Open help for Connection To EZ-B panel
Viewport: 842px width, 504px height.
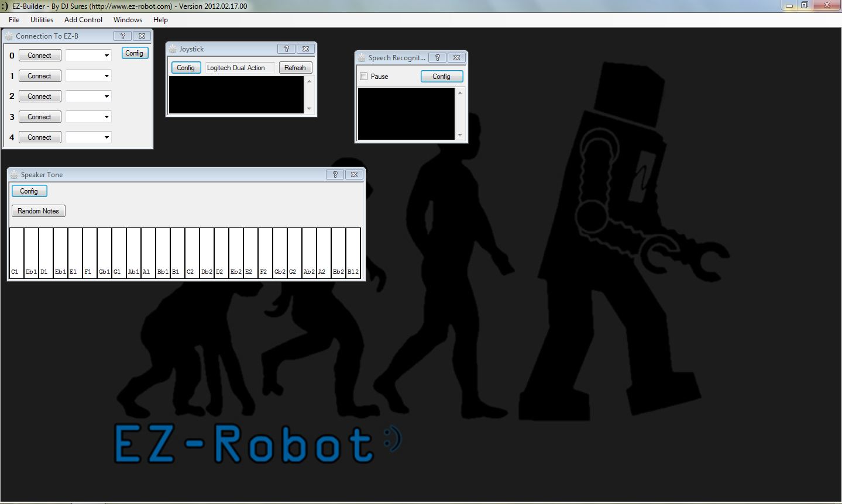pos(123,36)
